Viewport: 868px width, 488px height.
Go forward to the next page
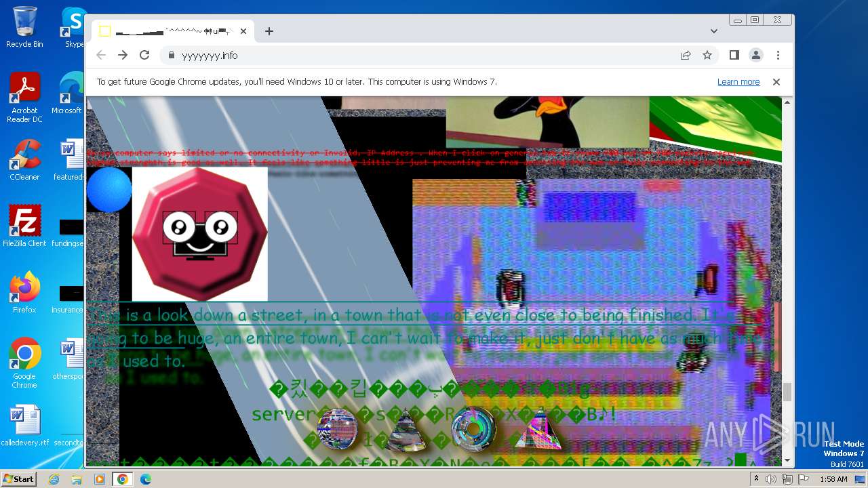point(123,56)
